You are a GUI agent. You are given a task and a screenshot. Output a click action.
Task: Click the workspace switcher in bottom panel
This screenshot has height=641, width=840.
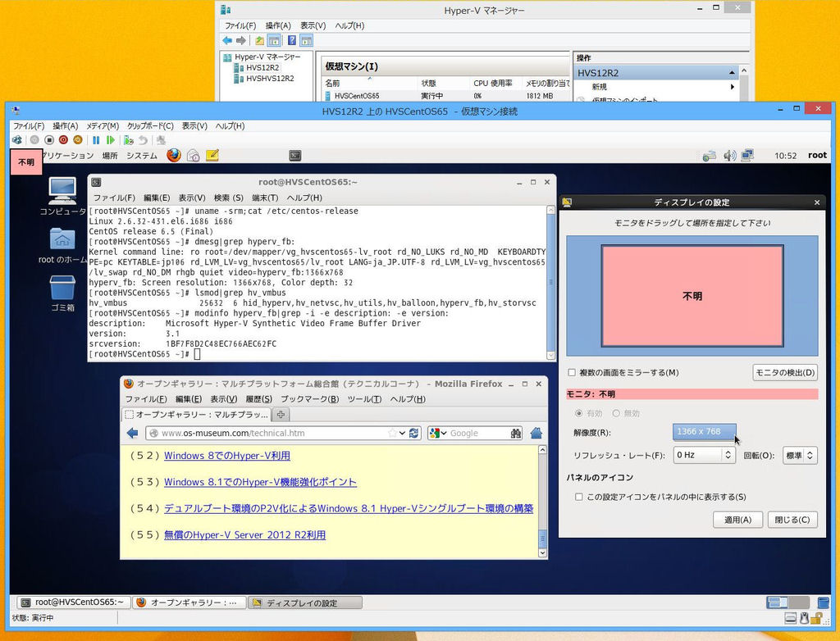[x=787, y=602]
